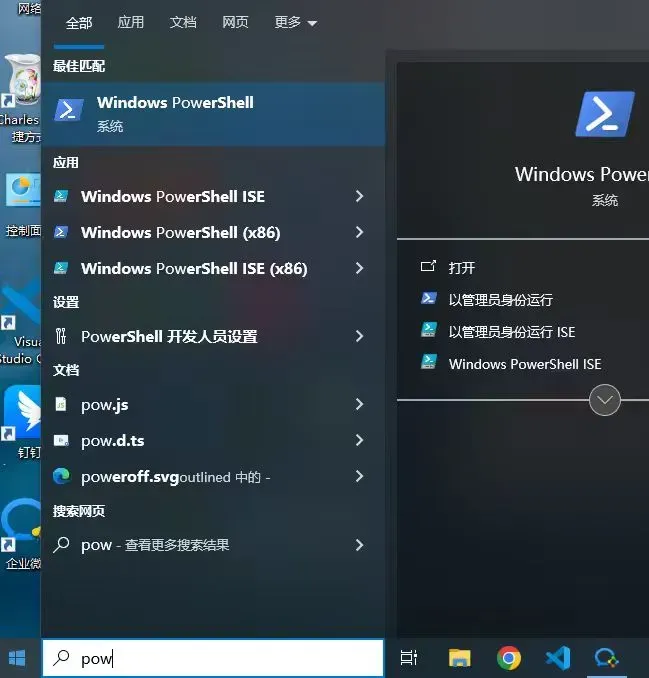Click the large PowerShell icon in preview pane
Viewport: 649px width, 678px height.
(x=604, y=113)
